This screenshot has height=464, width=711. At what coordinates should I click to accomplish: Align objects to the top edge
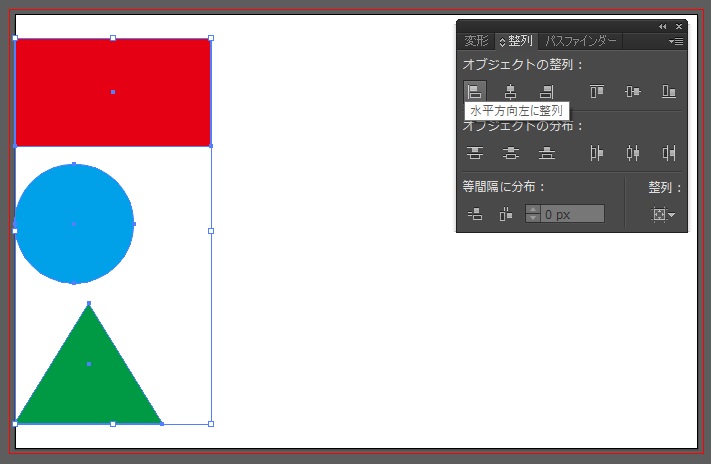click(597, 91)
